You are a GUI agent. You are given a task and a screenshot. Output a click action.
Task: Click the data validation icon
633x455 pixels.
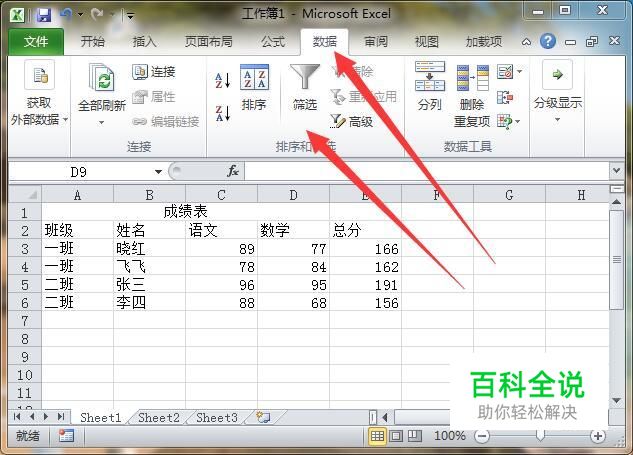505,72
